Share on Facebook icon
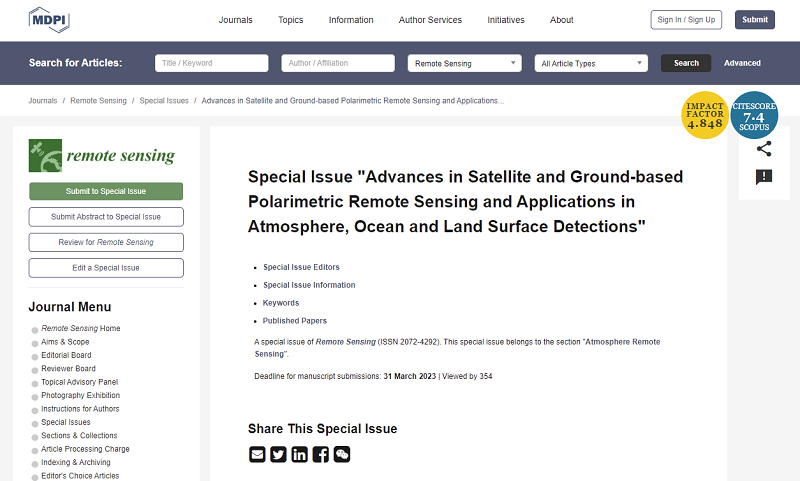Image resolution: width=800 pixels, height=481 pixels. click(321, 454)
